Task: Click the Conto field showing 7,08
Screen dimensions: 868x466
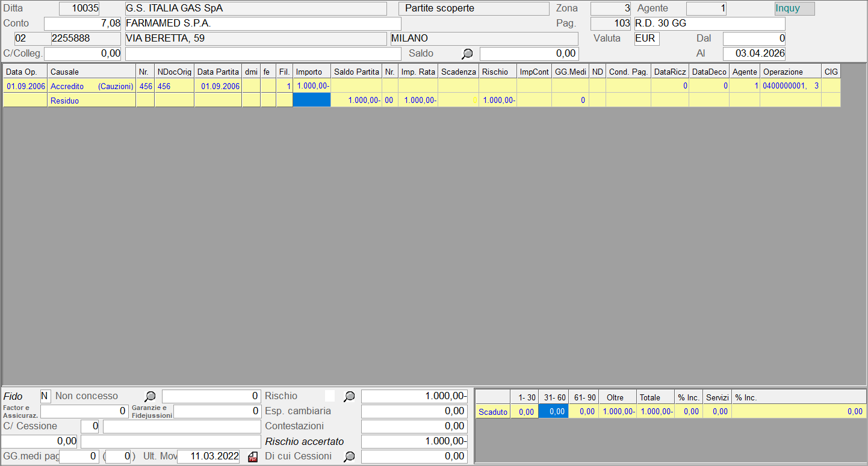Action: pos(82,23)
